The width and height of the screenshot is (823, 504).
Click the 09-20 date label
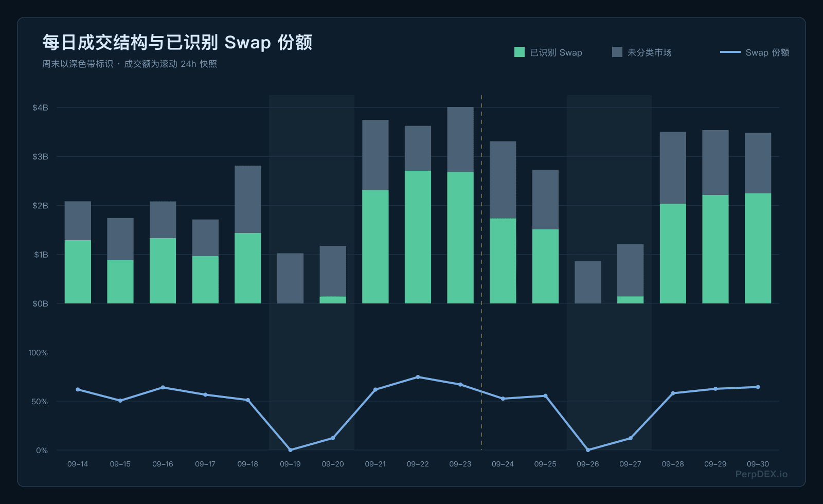click(333, 464)
